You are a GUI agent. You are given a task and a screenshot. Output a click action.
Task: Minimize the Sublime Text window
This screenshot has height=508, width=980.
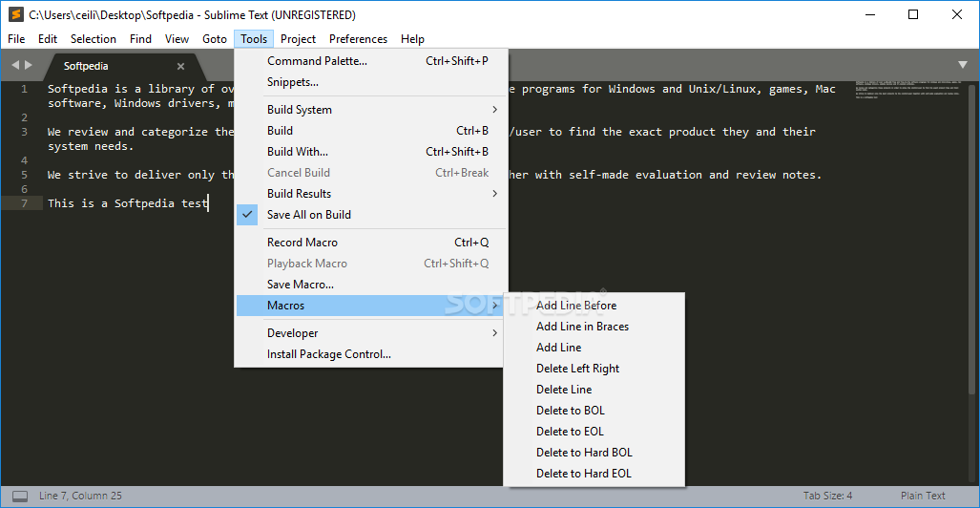(x=869, y=14)
